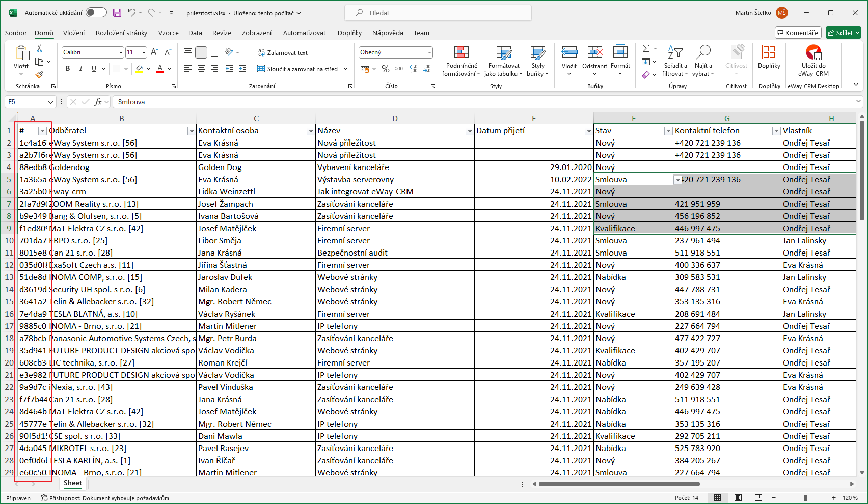Switch to the Data tab

tap(195, 33)
